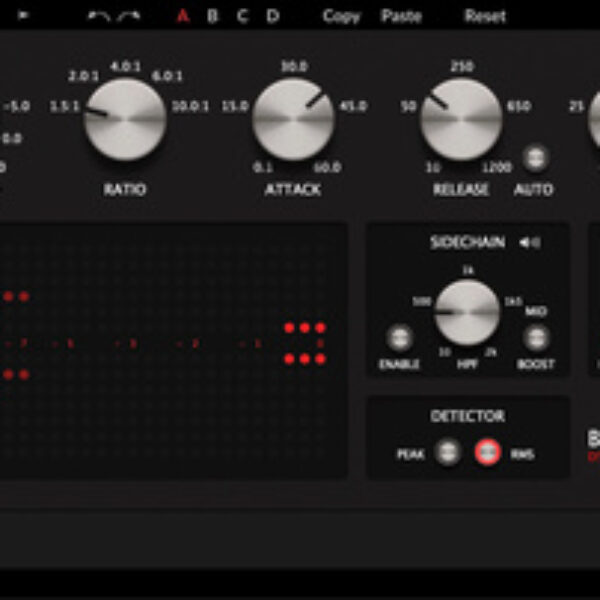Click the RELEASE knob
The width and height of the screenshot is (600, 600).
(461, 119)
